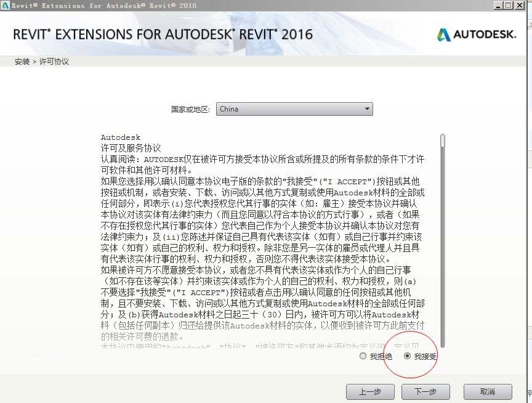Click the 许可及服务协议 heading in the agreement
The image size is (532, 403).
click(x=131, y=148)
